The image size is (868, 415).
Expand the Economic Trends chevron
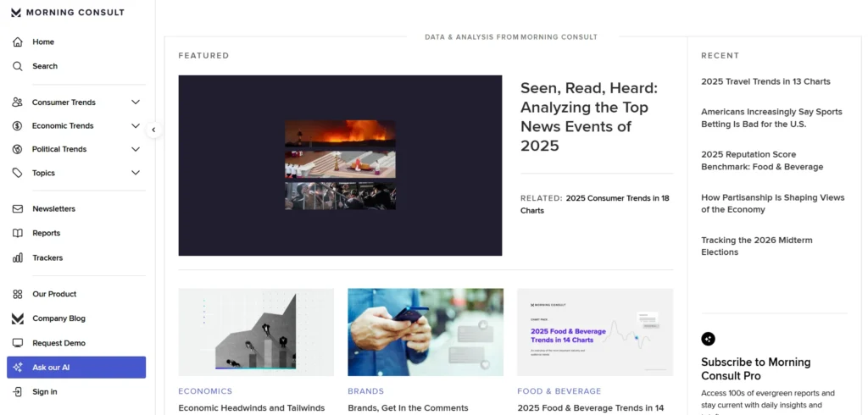(136, 126)
